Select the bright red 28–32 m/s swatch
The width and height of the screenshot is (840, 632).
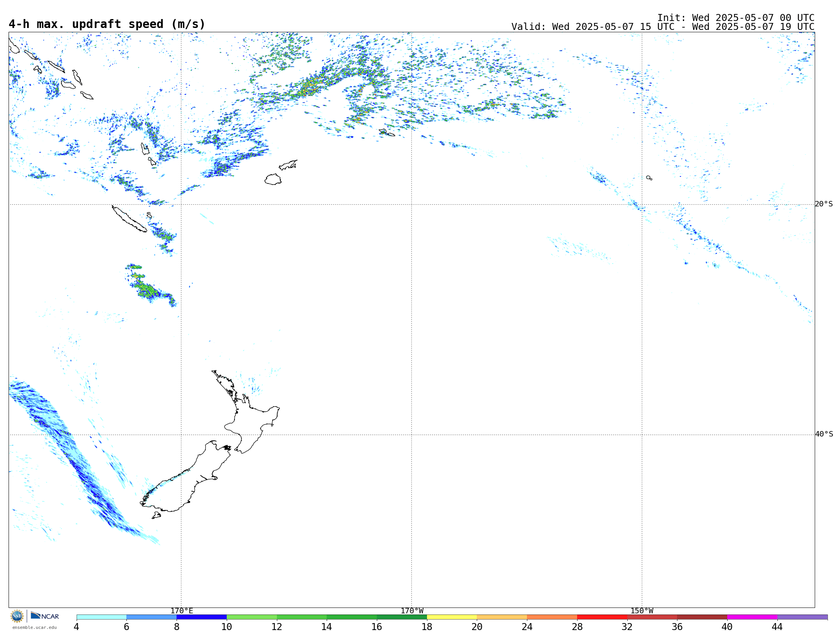tap(602, 617)
